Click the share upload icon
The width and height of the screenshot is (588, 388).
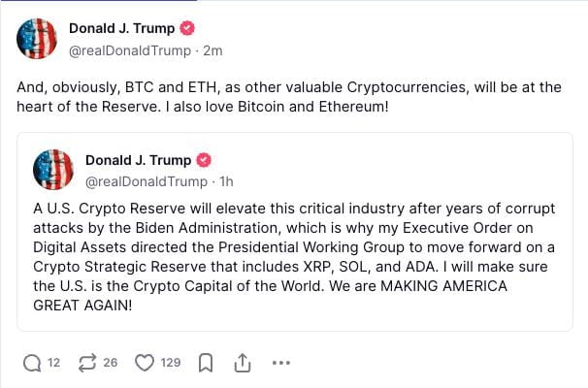[x=242, y=363]
